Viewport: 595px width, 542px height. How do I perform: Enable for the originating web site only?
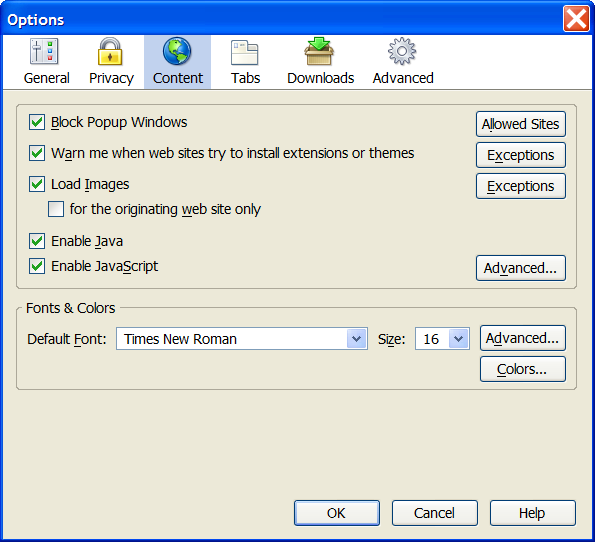[x=56, y=209]
